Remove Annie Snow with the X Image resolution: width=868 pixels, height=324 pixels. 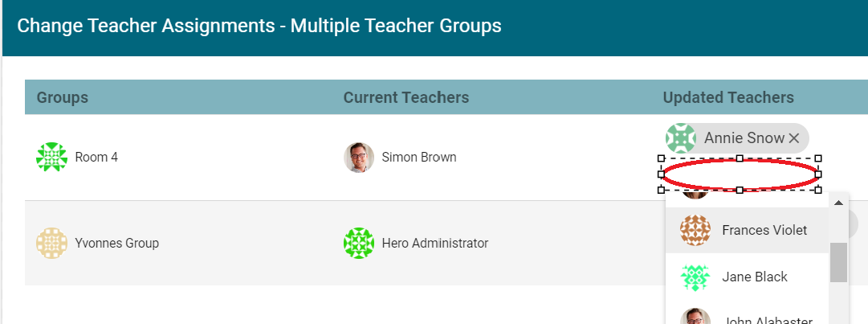(794, 139)
